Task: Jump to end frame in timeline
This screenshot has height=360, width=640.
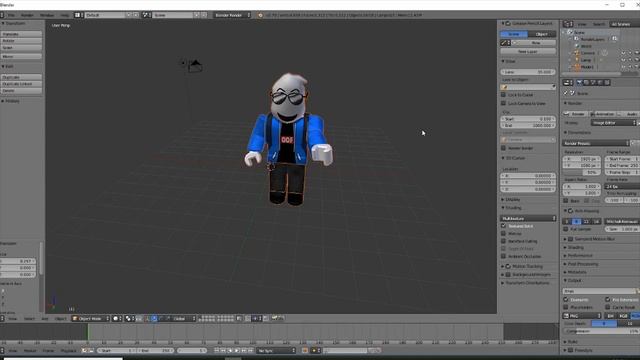Action: (x=251, y=351)
